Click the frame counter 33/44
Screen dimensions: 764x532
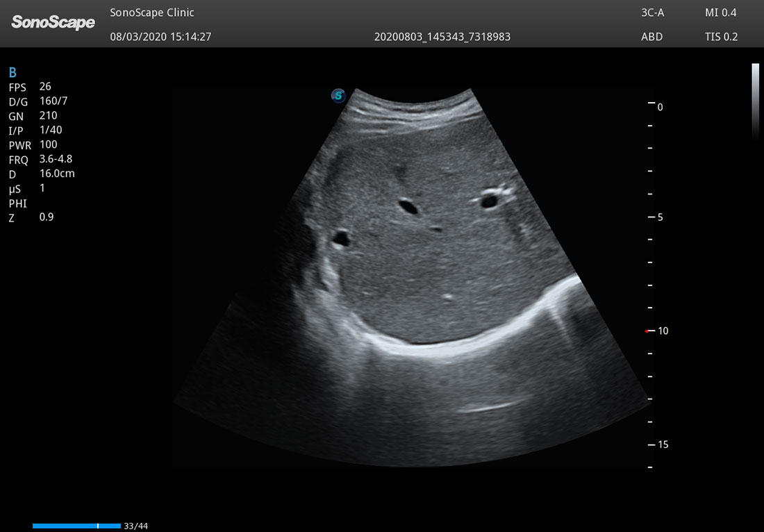point(136,526)
